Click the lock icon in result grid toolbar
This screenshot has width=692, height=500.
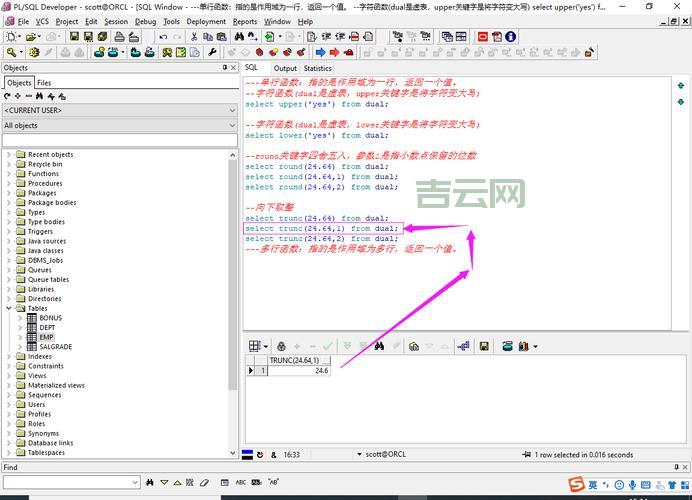(x=281, y=346)
